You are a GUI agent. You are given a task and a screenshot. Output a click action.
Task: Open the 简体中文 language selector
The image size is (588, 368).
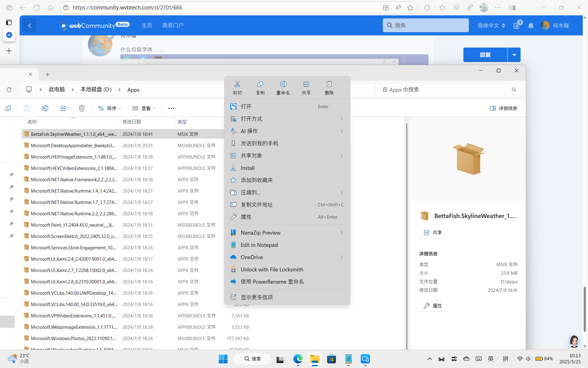[x=491, y=26]
